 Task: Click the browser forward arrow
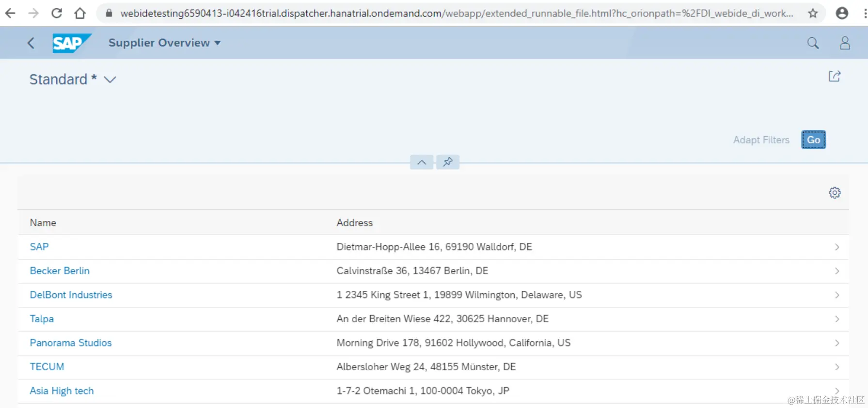click(33, 13)
